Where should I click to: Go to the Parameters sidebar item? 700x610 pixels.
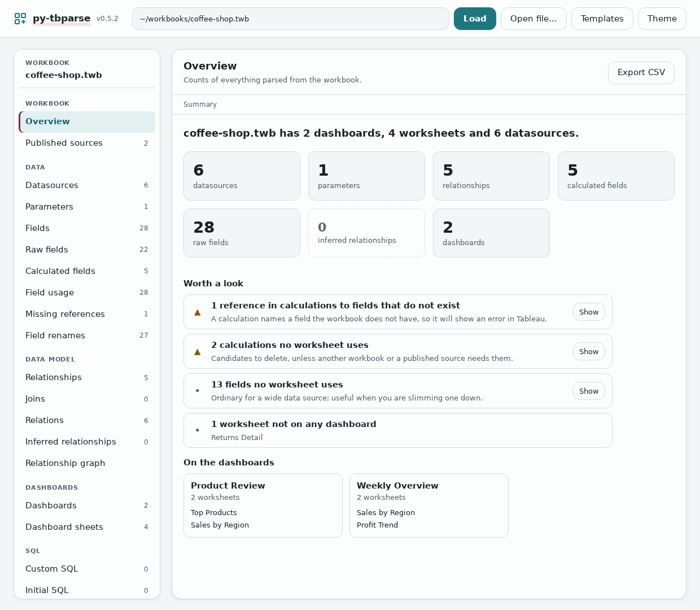[x=87, y=207]
